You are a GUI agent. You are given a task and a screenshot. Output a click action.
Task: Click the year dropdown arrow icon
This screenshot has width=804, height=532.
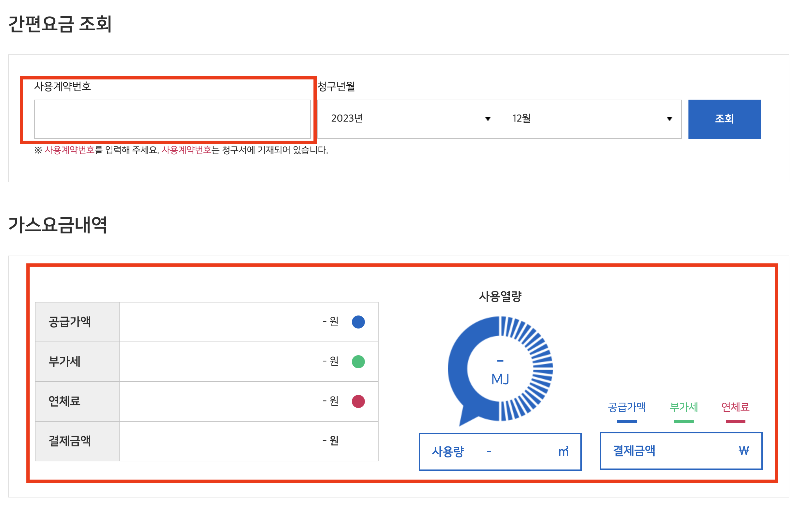(x=488, y=119)
